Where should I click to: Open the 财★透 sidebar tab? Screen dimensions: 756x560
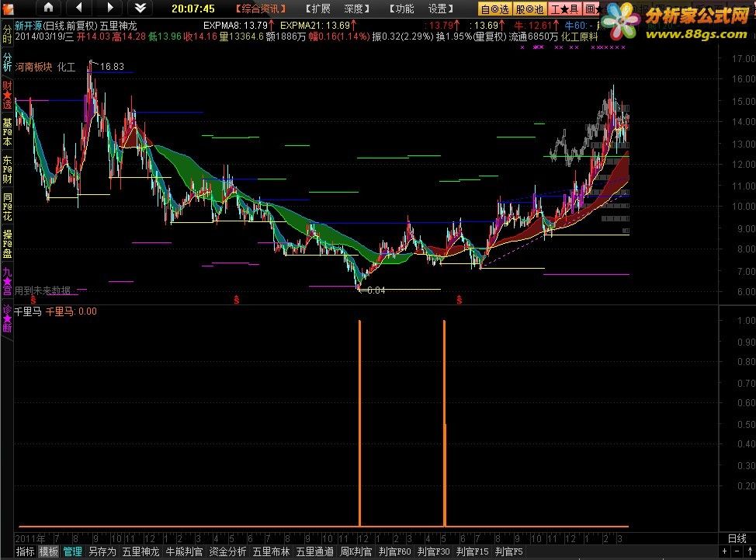(7, 95)
